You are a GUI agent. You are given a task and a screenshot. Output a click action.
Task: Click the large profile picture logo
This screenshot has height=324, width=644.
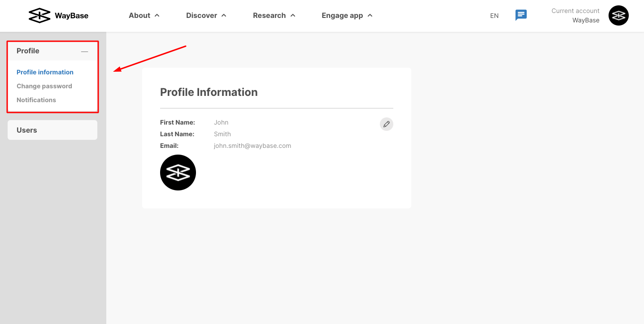tap(178, 173)
